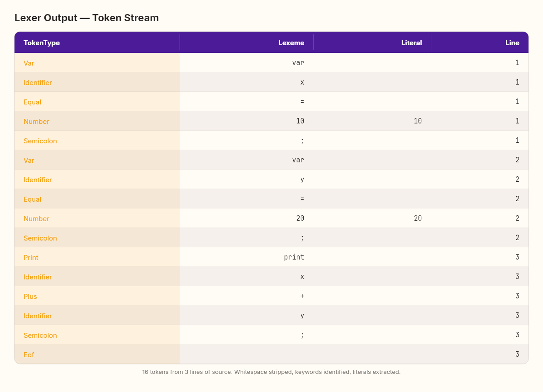Select the Eof token type cell

[x=97, y=354]
